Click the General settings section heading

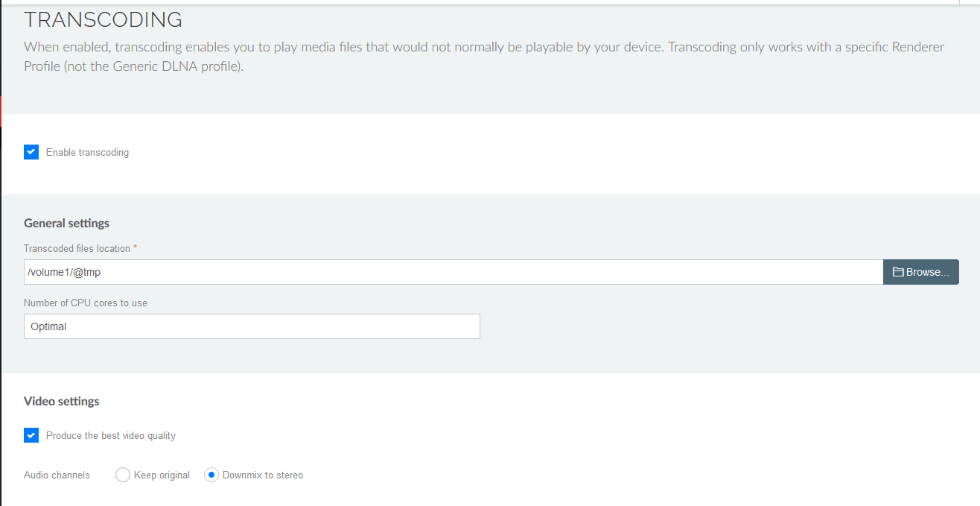(x=66, y=224)
